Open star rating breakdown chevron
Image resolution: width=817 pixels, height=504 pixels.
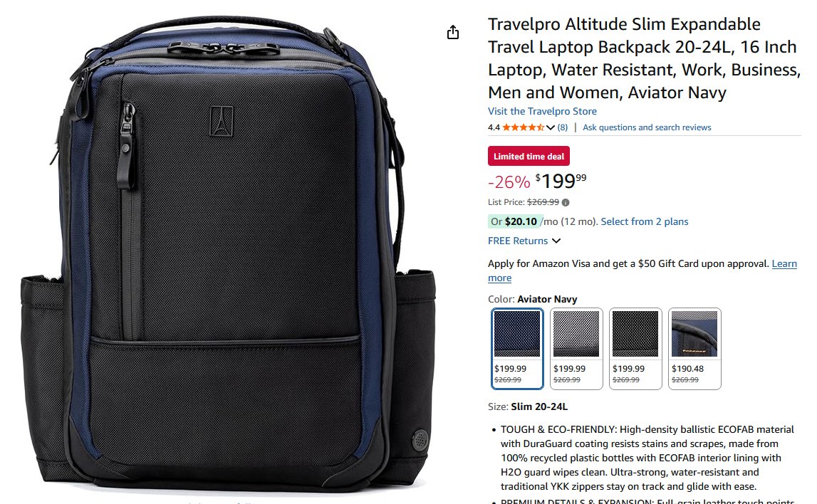(x=550, y=127)
